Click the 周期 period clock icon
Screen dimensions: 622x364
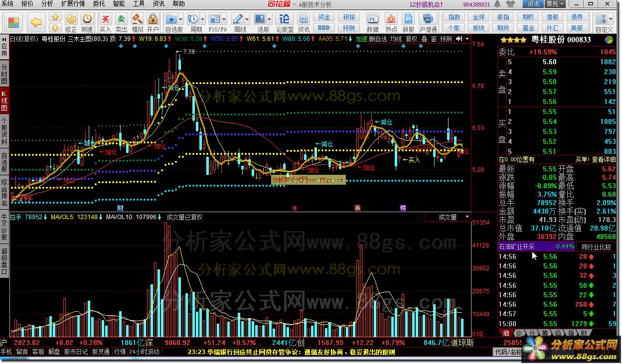coord(194,19)
